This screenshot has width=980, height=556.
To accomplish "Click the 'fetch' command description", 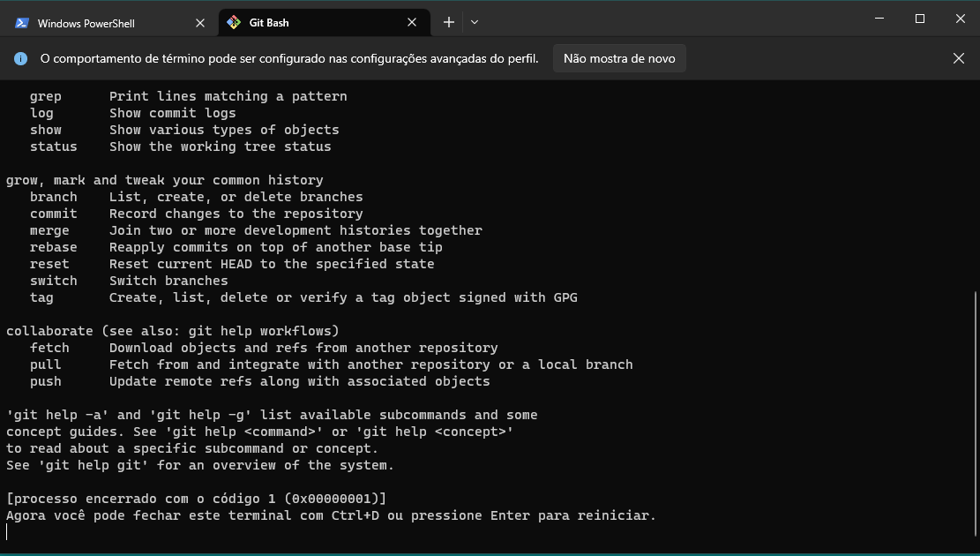I will 303,347.
